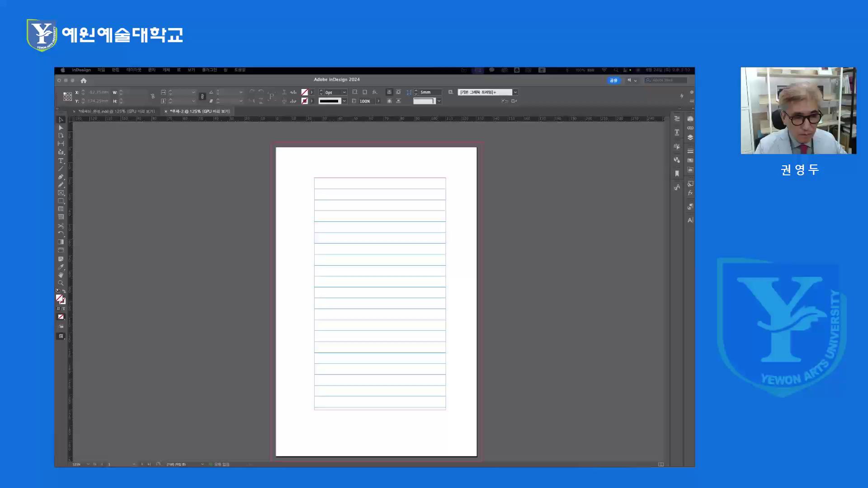Toggle constrain proportions for scaling link

coord(202,96)
